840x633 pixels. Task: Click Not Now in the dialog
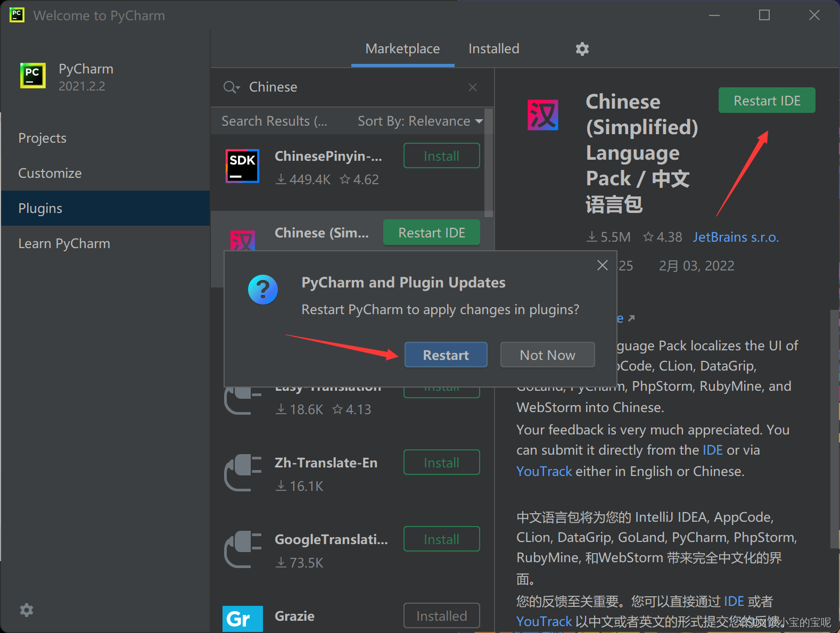pos(547,355)
